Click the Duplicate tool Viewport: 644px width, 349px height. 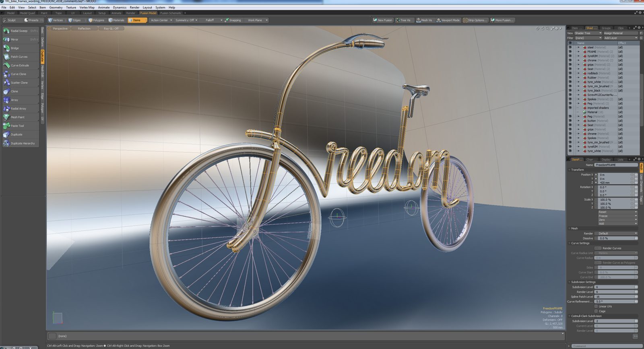(x=21, y=135)
